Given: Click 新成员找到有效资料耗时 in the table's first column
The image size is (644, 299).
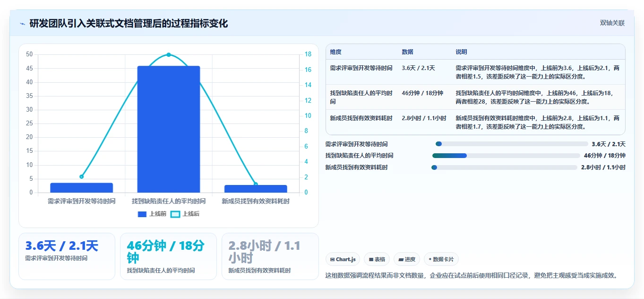Looking at the screenshot, I should tap(361, 118).
